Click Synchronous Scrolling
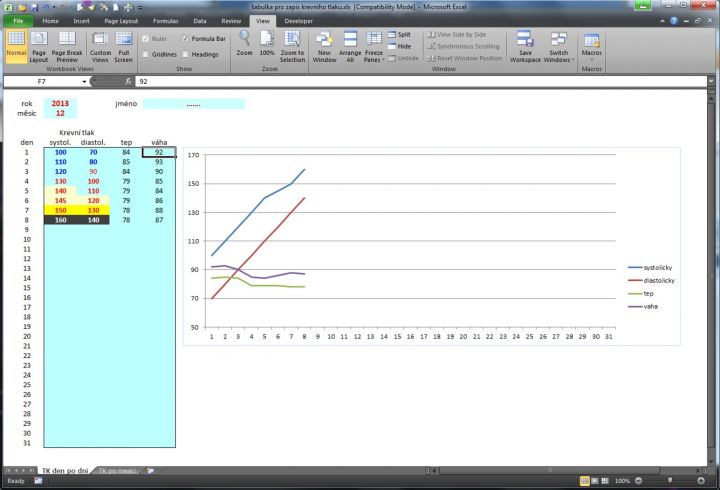Screen dimensions: 720x490 coord(463,46)
